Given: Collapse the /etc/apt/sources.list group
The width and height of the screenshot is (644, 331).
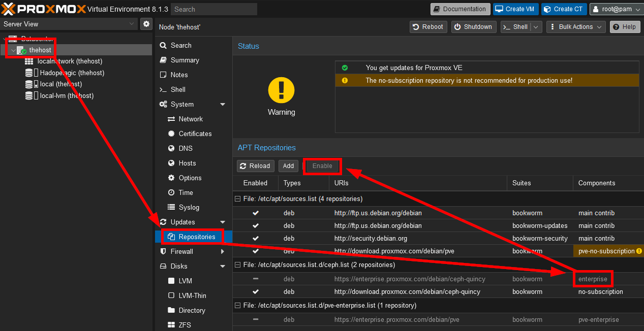Looking at the screenshot, I should [x=237, y=199].
